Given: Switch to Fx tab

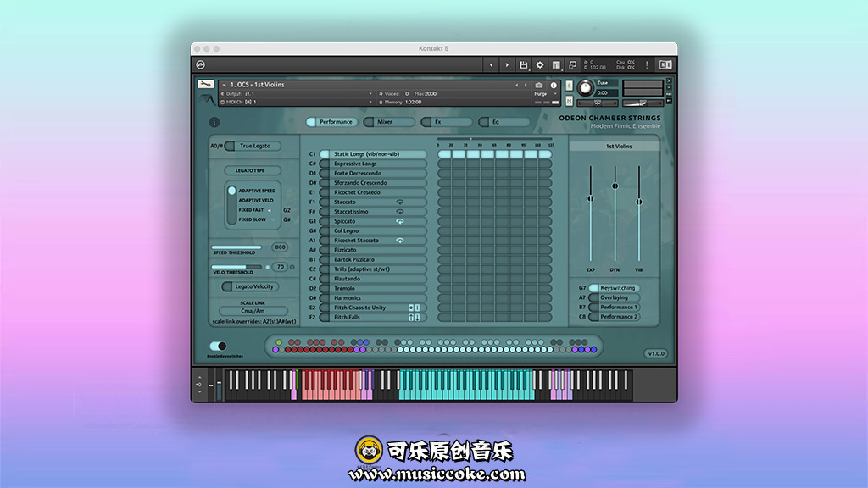Looking at the screenshot, I should click(447, 122).
